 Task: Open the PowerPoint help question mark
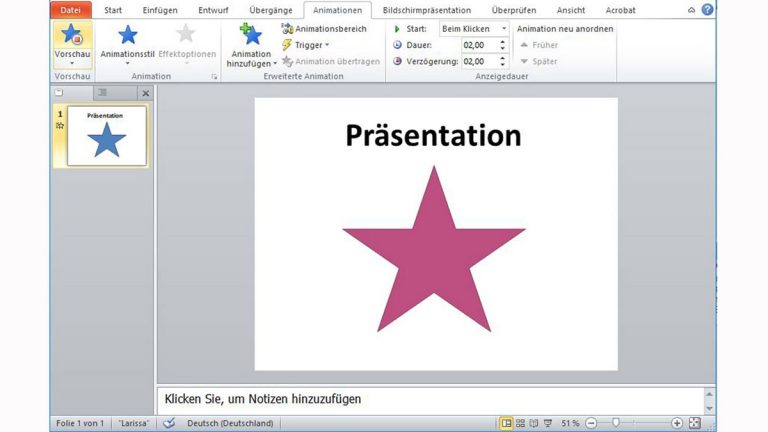click(708, 10)
